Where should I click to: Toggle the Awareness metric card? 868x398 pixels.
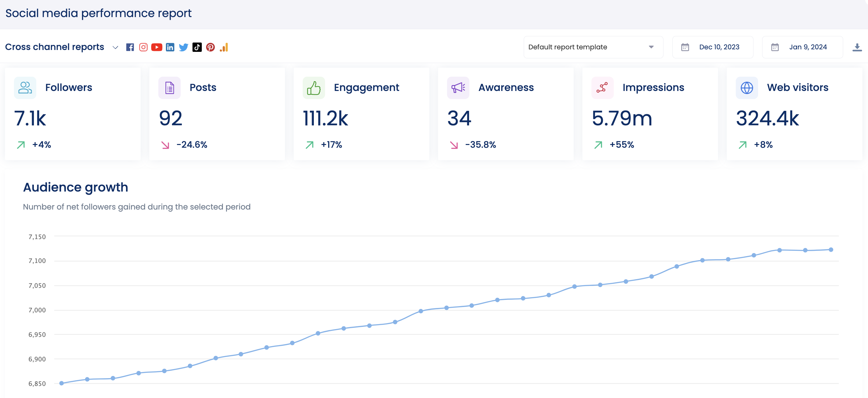pyautogui.click(x=505, y=114)
